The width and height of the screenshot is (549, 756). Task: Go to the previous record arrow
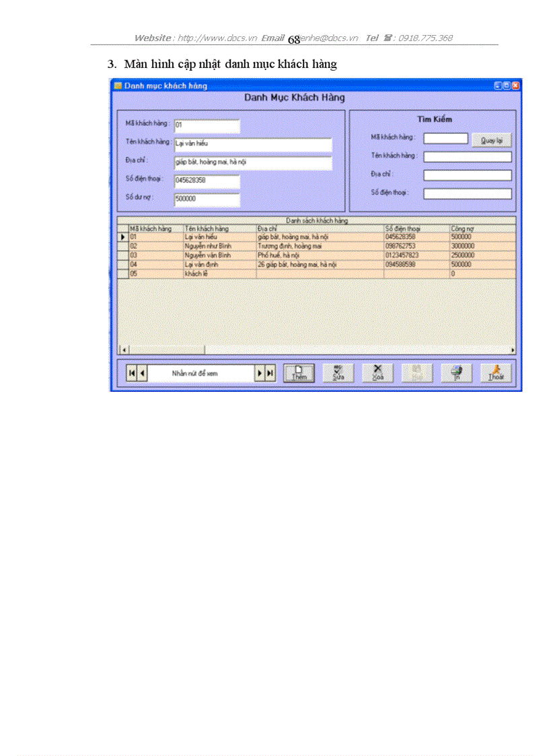click(x=142, y=373)
